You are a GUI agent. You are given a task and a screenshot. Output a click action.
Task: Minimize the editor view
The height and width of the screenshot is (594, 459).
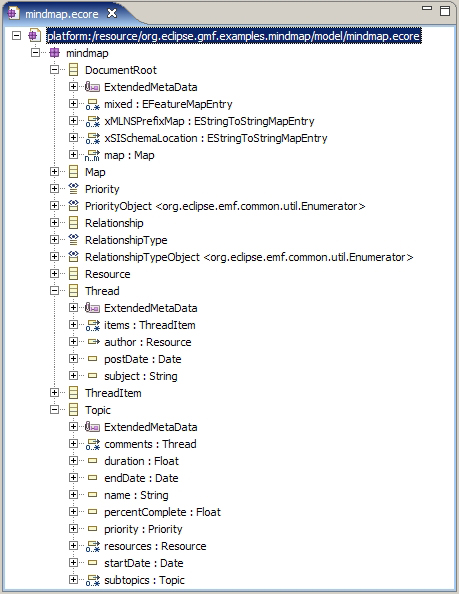pos(427,8)
